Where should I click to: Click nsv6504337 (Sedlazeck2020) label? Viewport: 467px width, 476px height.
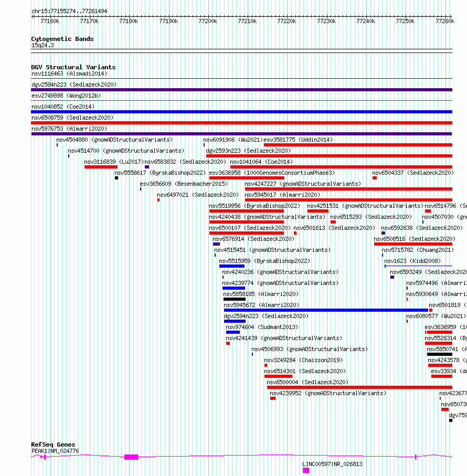tap(413, 173)
